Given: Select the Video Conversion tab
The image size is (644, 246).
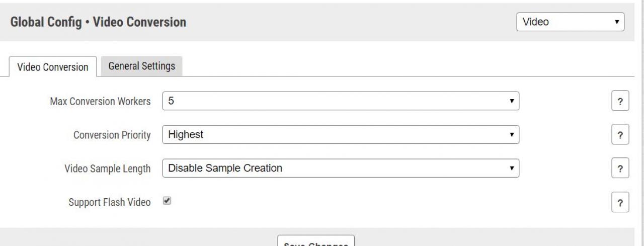Looking at the screenshot, I should click(x=53, y=67).
